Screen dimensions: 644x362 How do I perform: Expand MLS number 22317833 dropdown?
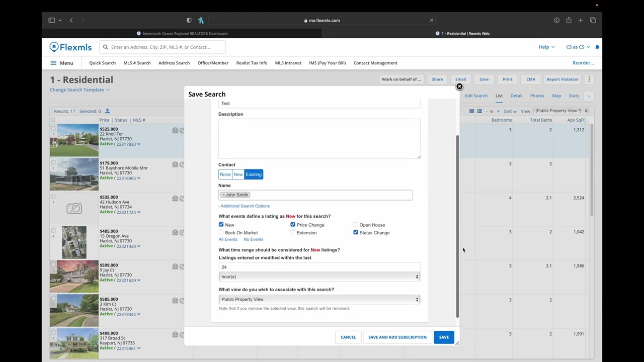(x=138, y=144)
